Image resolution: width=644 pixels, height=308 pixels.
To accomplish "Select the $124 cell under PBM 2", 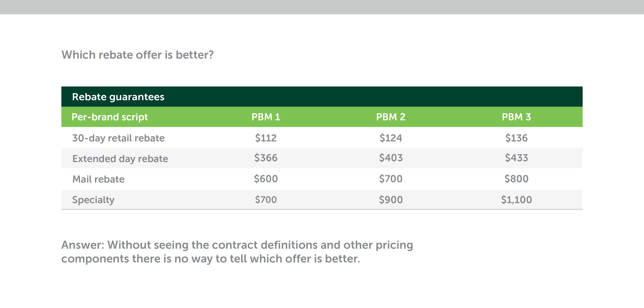I will (391, 138).
